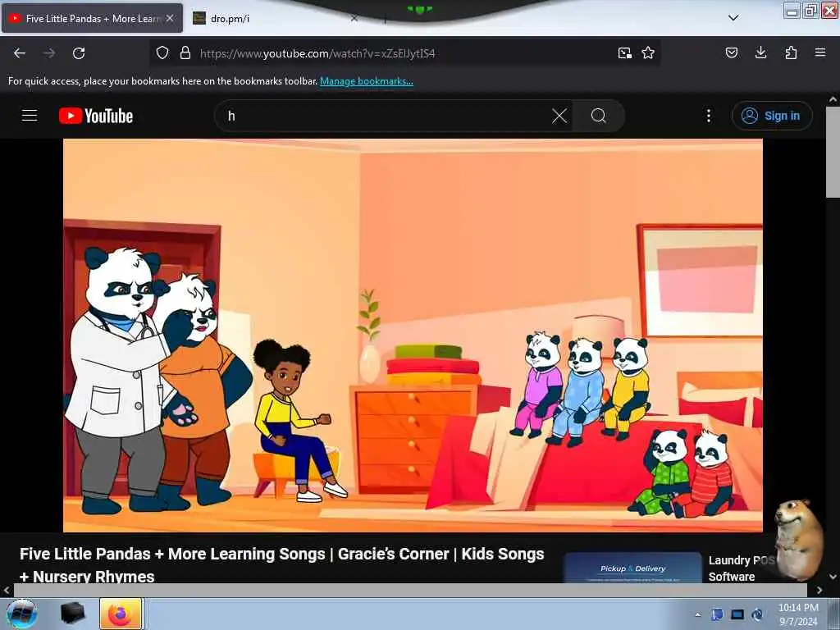The image size is (840, 630).
Task: Bookmark this page with the star
Action: [648, 53]
